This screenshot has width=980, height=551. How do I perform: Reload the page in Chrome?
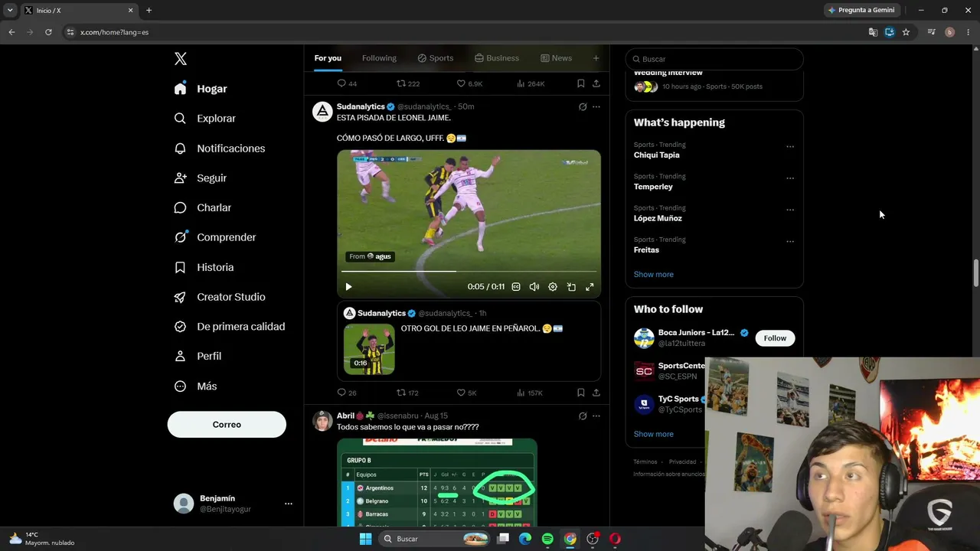(x=48, y=32)
